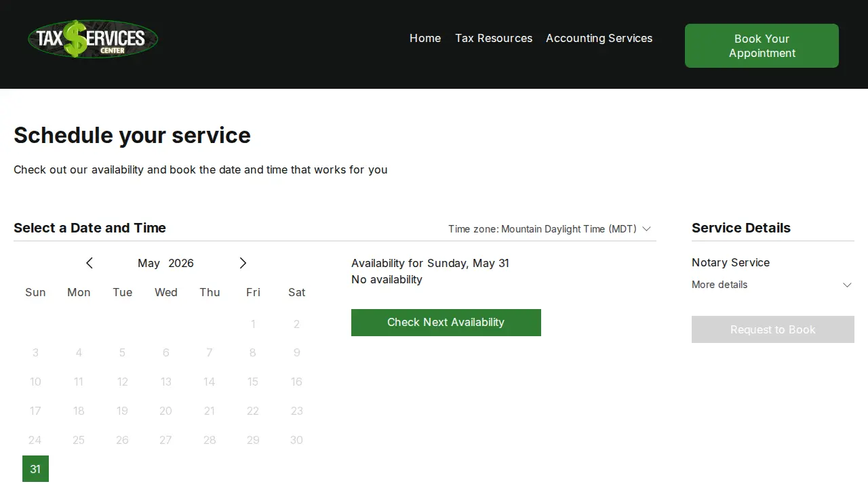Select May 7 on the calendar
Screen dimensions: 868x488
(x=210, y=352)
